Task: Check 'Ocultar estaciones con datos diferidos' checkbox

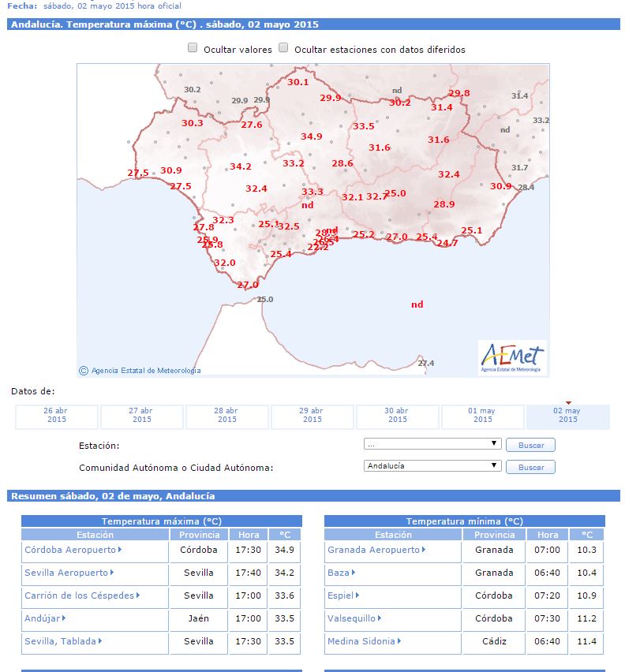Action: click(283, 47)
